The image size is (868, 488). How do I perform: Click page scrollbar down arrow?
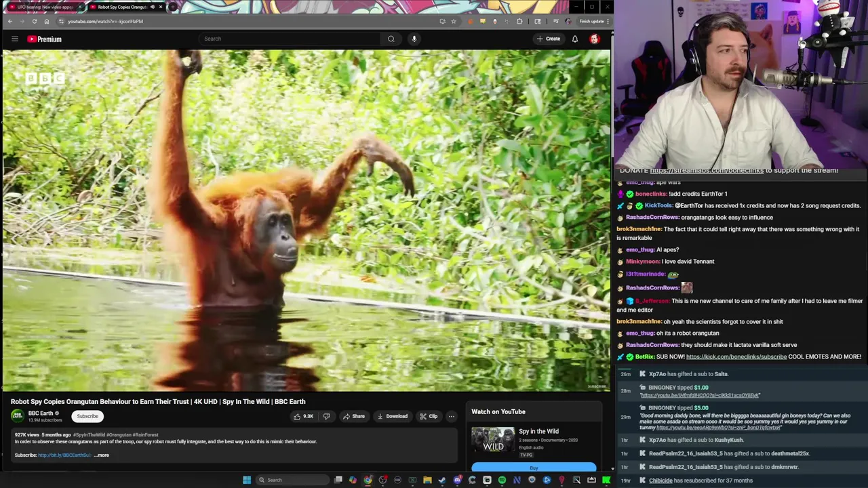point(612,468)
